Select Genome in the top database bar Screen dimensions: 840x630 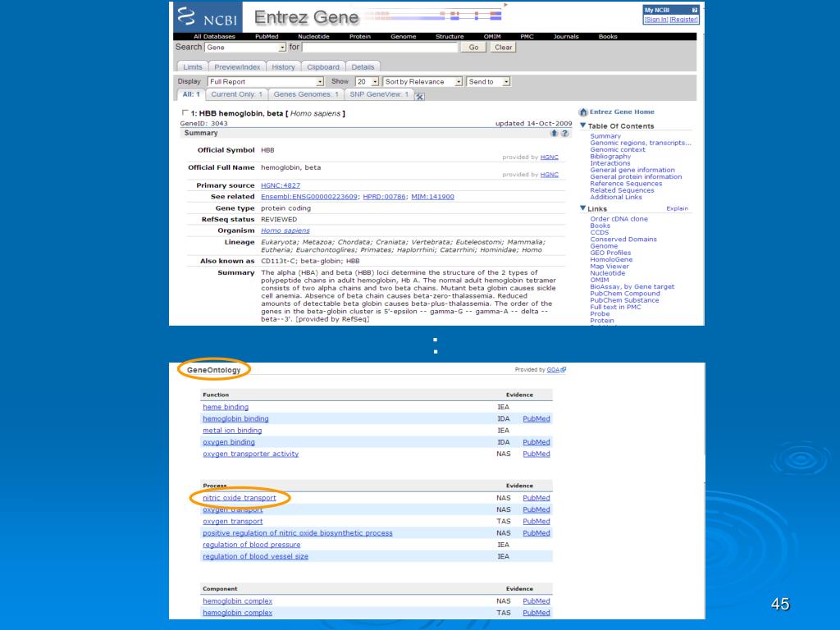pos(404,36)
